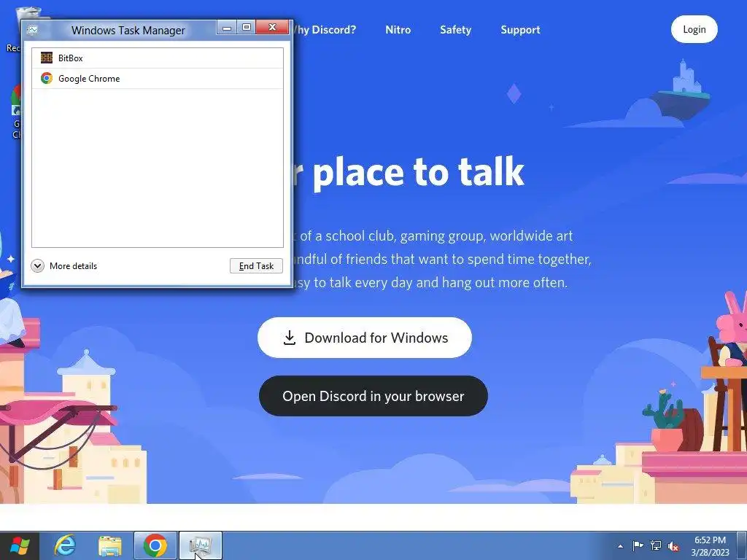Click the End Task button
The image size is (747, 560).
pos(256,265)
